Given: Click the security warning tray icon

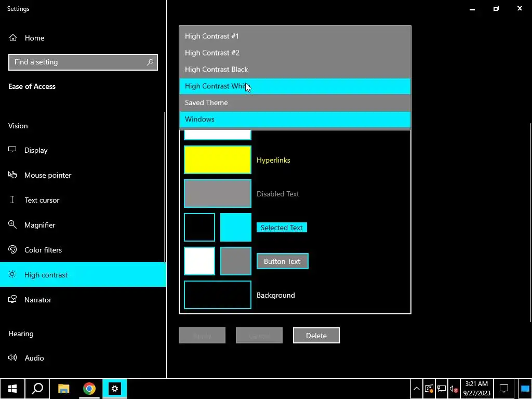Looking at the screenshot, I should 429,389.
